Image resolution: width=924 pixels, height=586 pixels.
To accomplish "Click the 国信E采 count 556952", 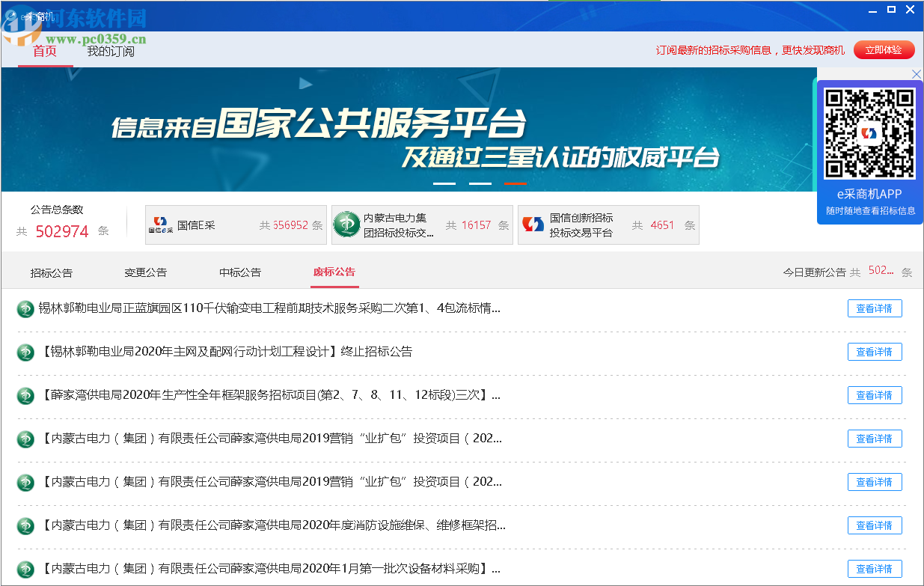I will point(290,225).
